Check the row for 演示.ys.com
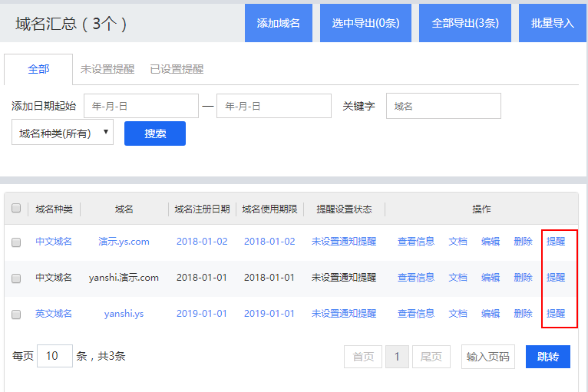Screen dimensions: 588x392 (16, 242)
